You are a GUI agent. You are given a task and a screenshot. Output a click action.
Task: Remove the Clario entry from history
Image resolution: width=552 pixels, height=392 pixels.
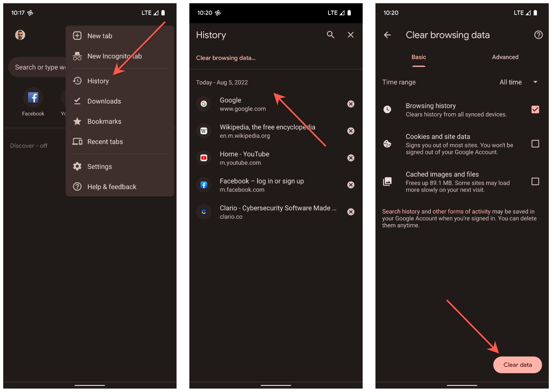(x=351, y=212)
